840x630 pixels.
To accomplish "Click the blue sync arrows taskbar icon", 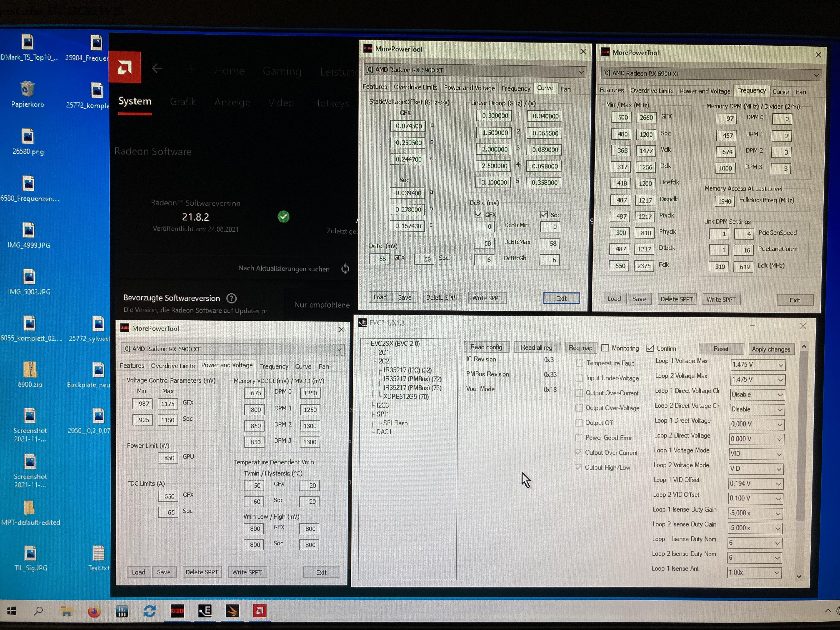I will pos(150,611).
